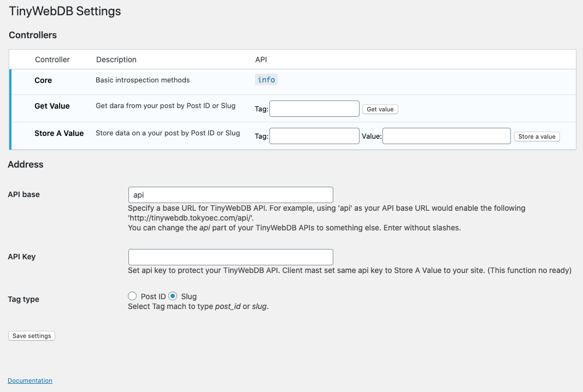Choose the Post ID radio option
The width and height of the screenshot is (583, 392).
132,296
